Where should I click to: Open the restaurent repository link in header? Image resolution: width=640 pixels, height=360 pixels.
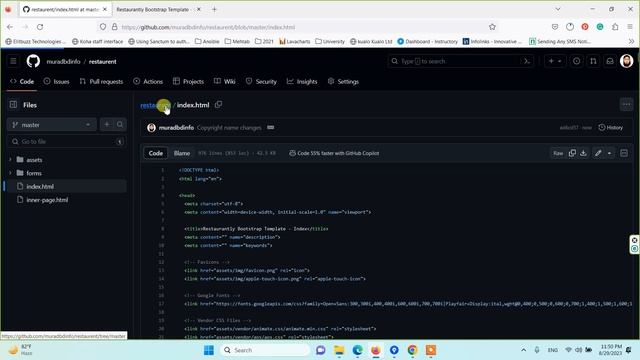point(102,61)
